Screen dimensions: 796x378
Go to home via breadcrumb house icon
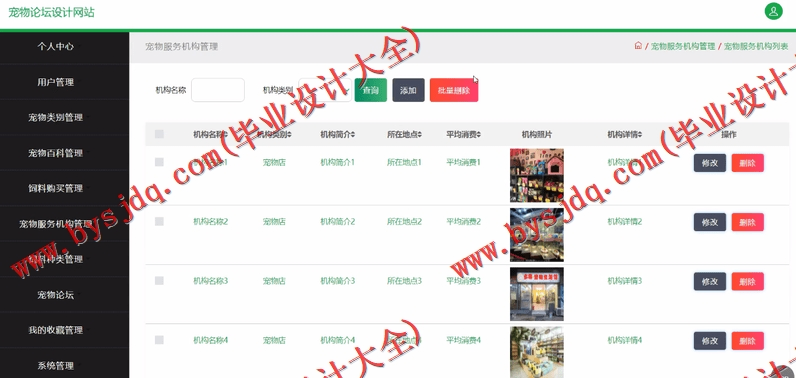click(x=638, y=46)
